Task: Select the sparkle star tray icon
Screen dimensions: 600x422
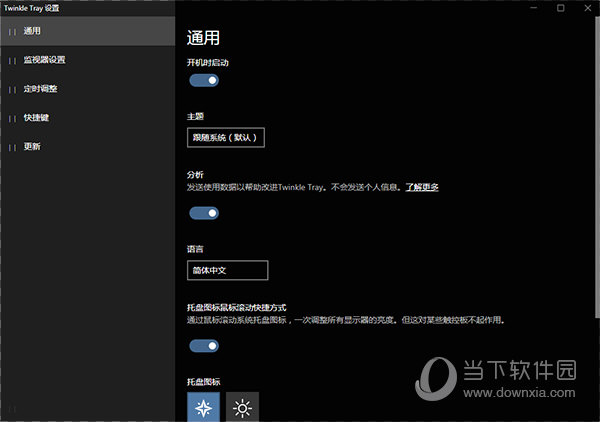Action: point(204,408)
